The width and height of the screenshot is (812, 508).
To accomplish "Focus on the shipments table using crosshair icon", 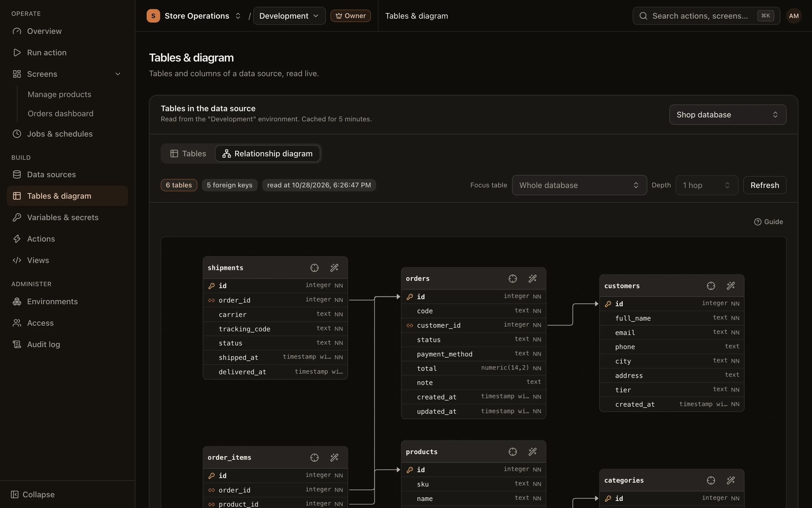I will coord(314,268).
